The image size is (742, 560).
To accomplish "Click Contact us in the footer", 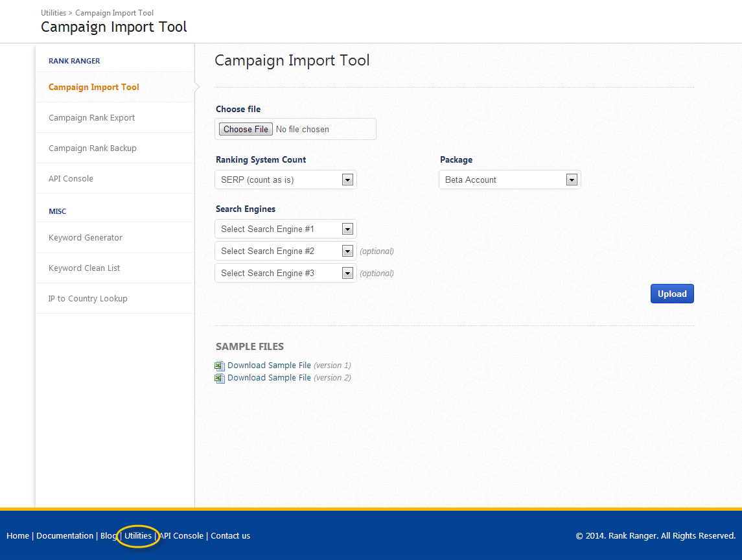I will point(230,536).
